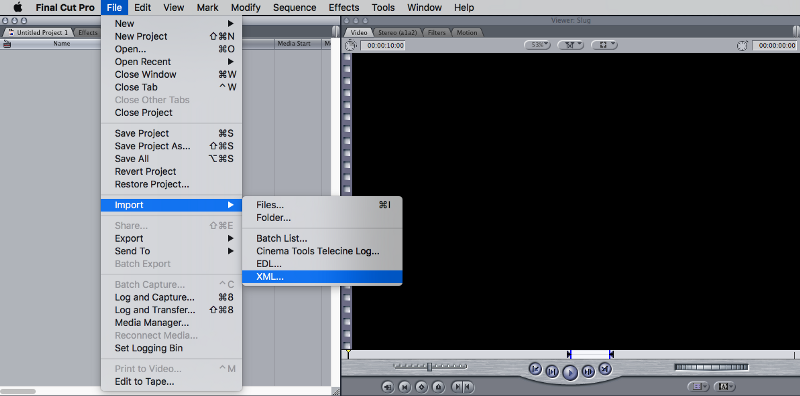The height and width of the screenshot is (396, 800).
Task: Choose EDL... from the Import submenu
Action: tap(322, 264)
